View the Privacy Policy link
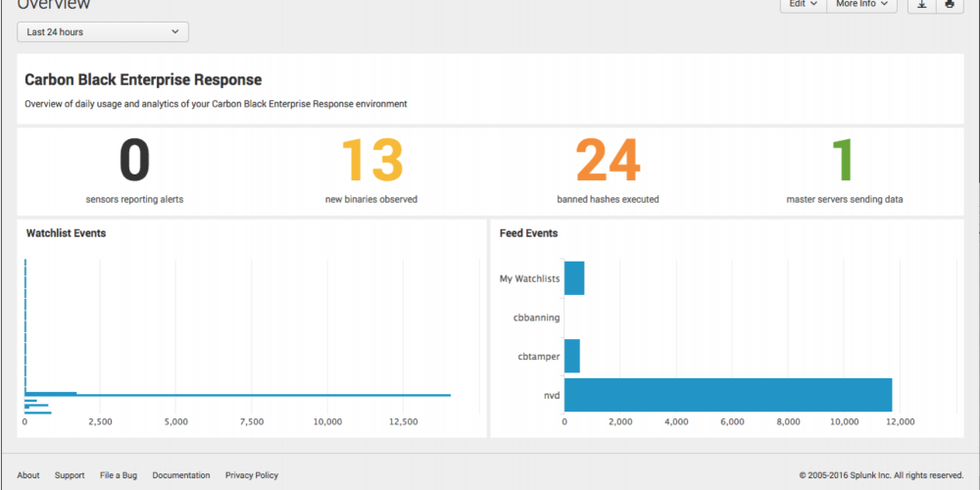 coord(252,475)
